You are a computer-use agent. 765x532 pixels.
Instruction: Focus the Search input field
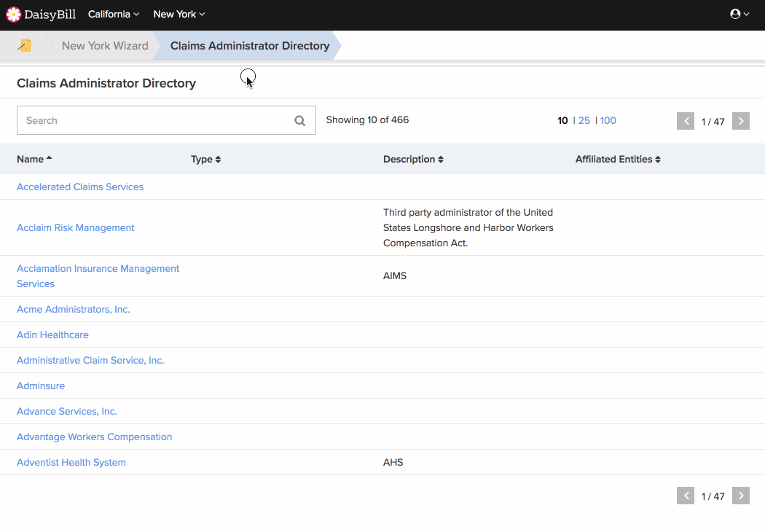(166, 120)
